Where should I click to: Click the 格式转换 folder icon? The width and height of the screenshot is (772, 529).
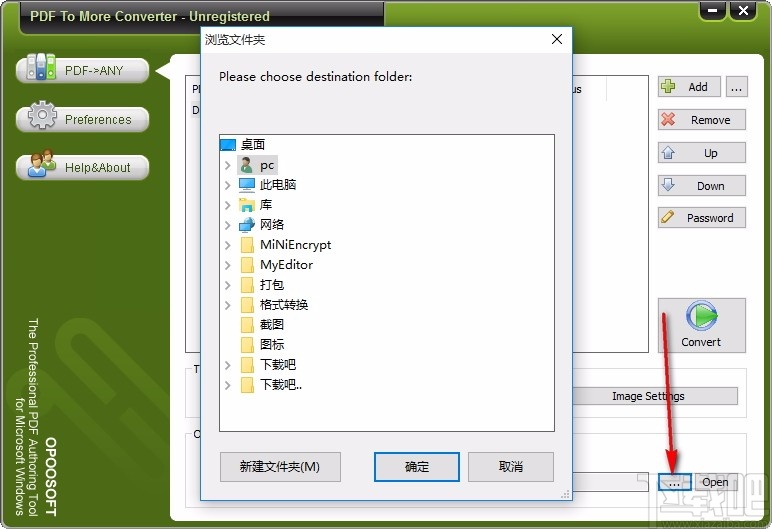pyautogui.click(x=247, y=305)
